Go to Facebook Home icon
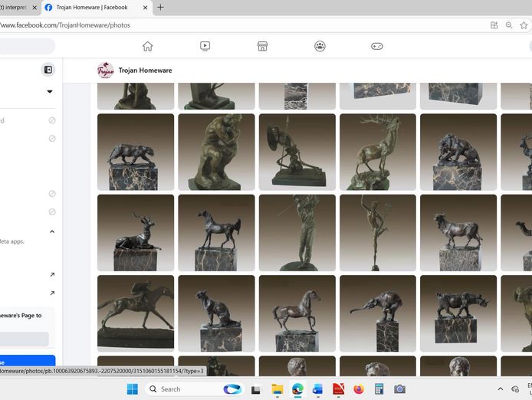Viewport: 532px width, 400px height. 147,46
